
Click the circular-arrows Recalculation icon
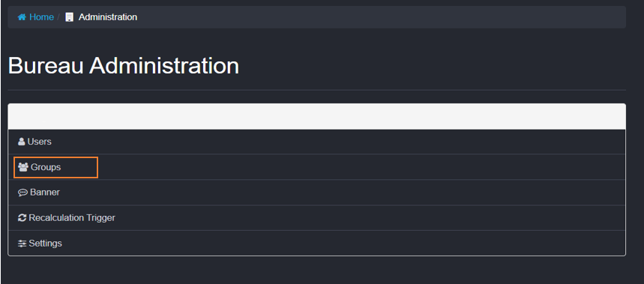pyautogui.click(x=22, y=218)
